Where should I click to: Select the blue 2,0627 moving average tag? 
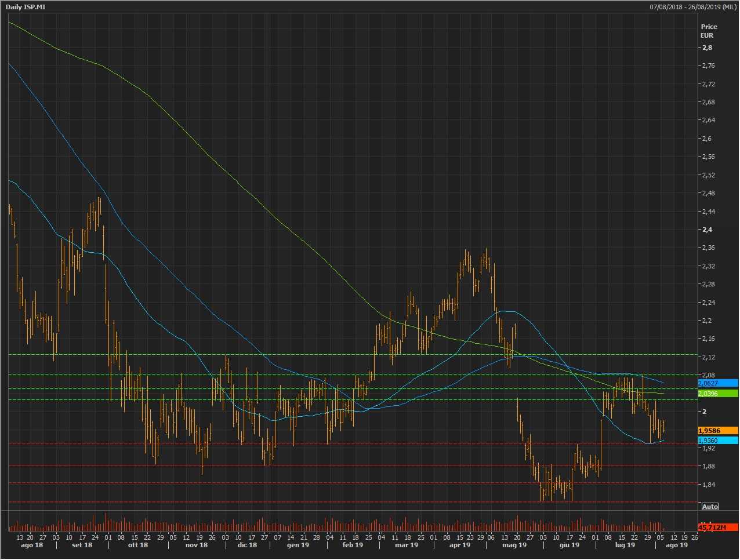click(717, 383)
